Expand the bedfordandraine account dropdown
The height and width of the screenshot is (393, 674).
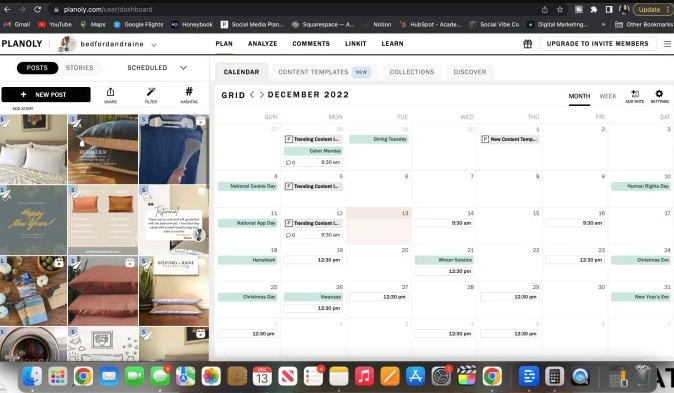(x=154, y=44)
